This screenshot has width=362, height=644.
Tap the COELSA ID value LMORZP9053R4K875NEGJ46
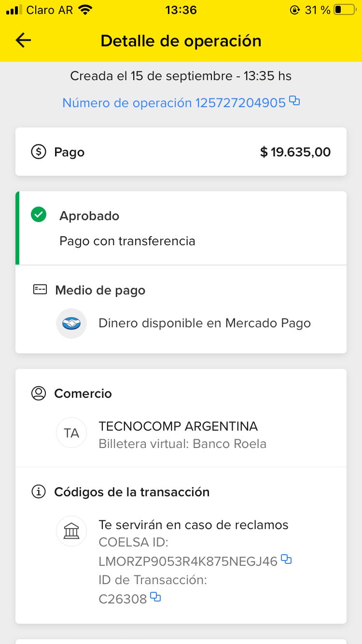click(x=188, y=561)
